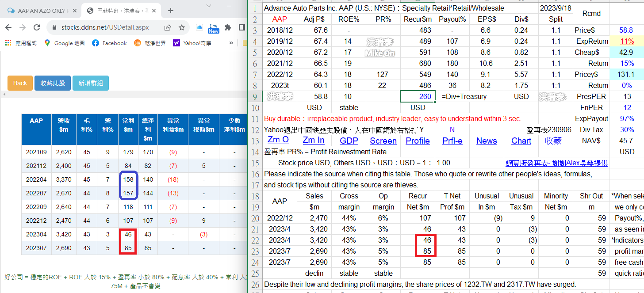
Task: Go back to the previous browser page
Action: click(x=8, y=27)
